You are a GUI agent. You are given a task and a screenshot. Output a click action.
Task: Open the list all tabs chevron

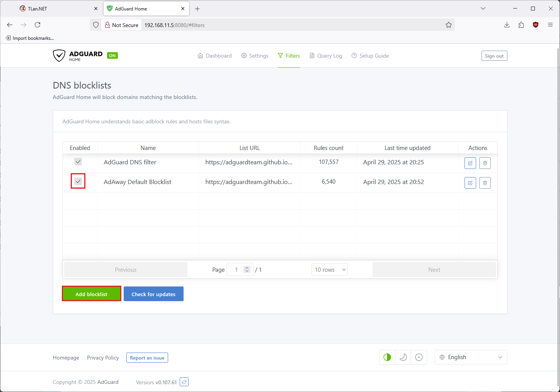pyautogui.click(x=483, y=9)
